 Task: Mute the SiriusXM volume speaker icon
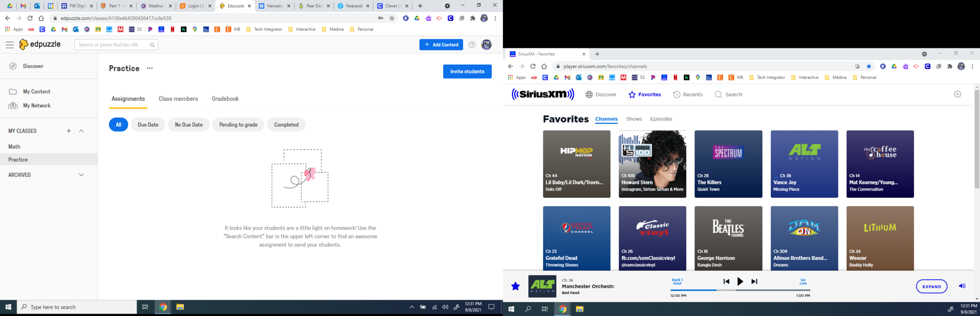(962, 286)
